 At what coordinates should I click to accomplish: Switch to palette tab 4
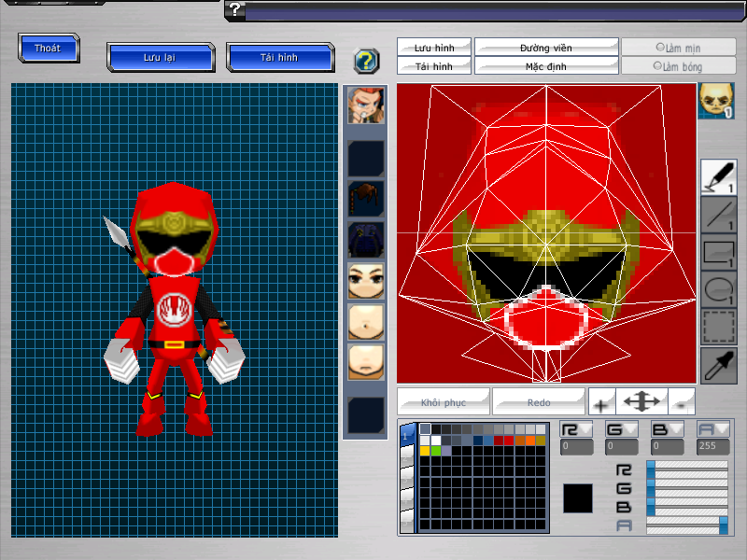click(407, 499)
